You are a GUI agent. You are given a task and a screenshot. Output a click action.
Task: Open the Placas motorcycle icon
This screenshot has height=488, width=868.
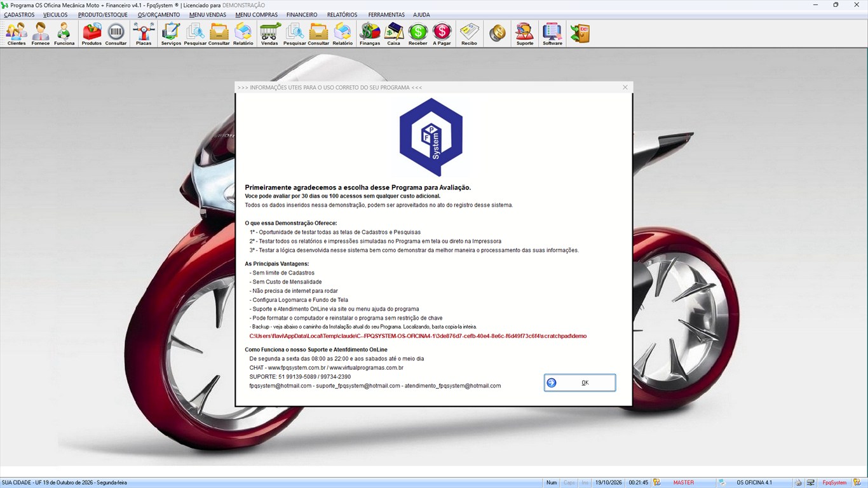tap(144, 34)
